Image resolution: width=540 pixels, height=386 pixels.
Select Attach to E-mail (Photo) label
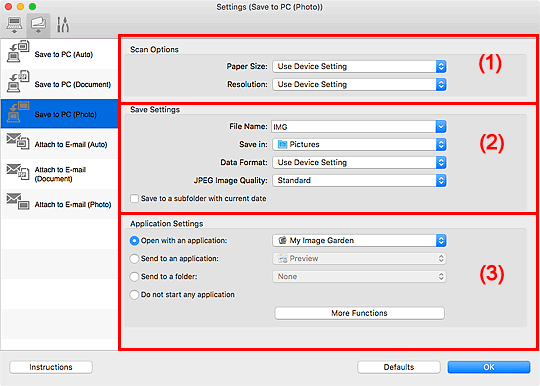point(73,205)
